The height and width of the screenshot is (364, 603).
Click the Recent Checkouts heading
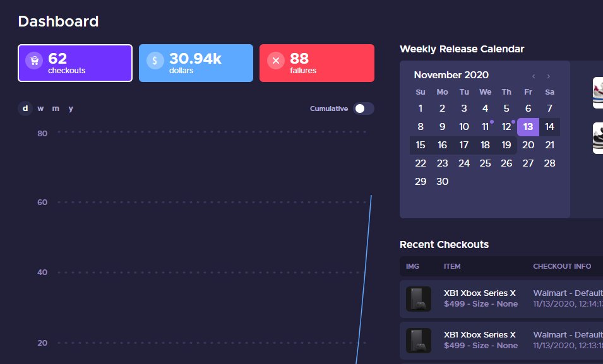click(444, 245)
